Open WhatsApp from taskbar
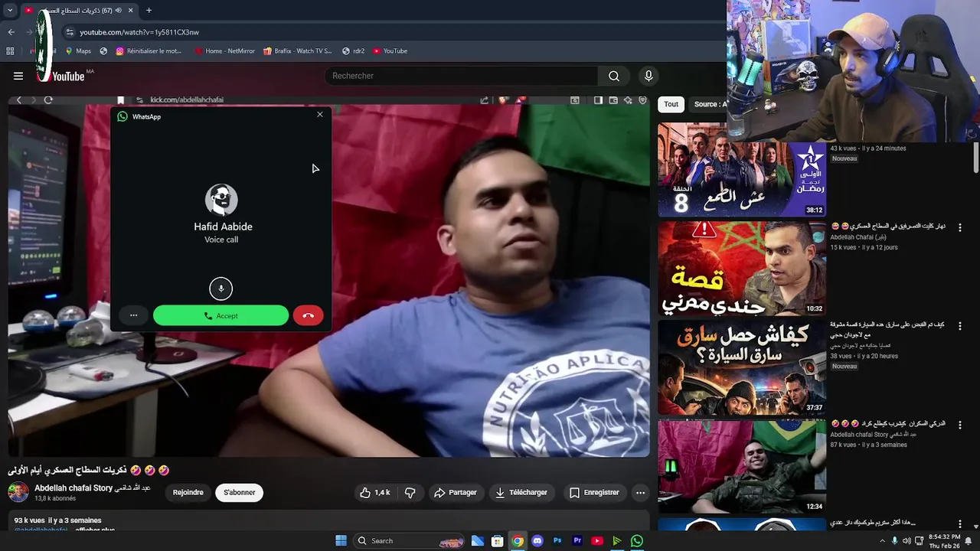Screen dimensions: 980x551 point(637,541)
